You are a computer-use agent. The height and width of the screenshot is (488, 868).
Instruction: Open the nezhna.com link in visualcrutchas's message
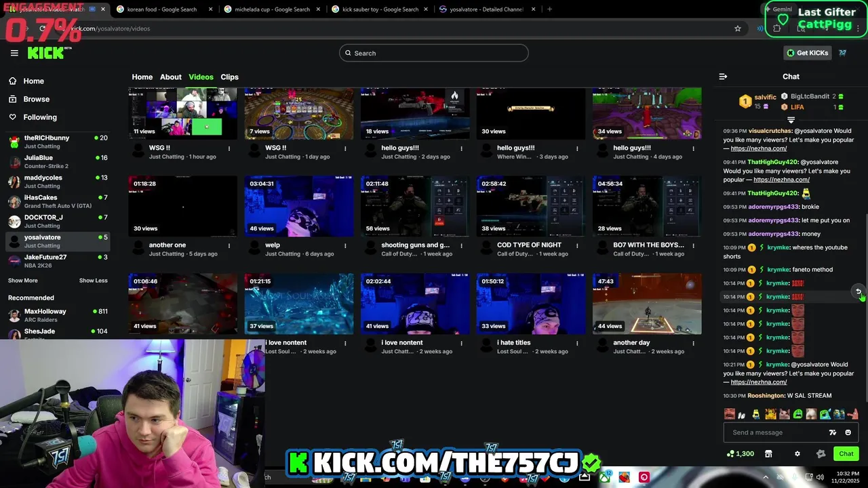coord(758,148)
